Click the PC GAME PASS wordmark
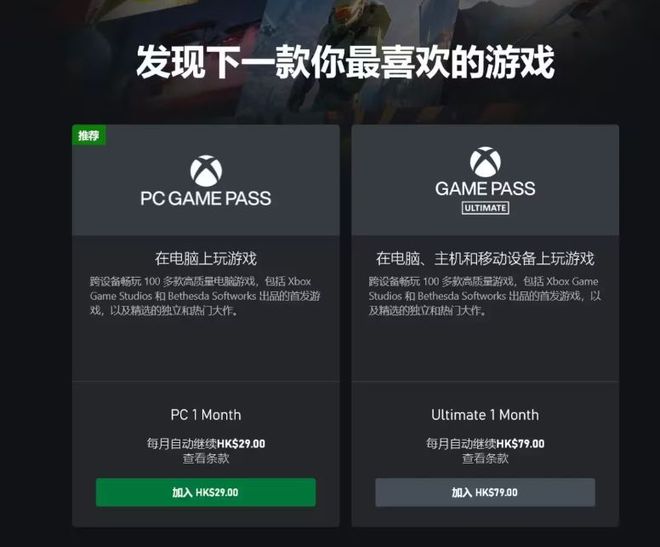This screenshot has height=547, width=660. pyautogui.click(x=206, y=199)
